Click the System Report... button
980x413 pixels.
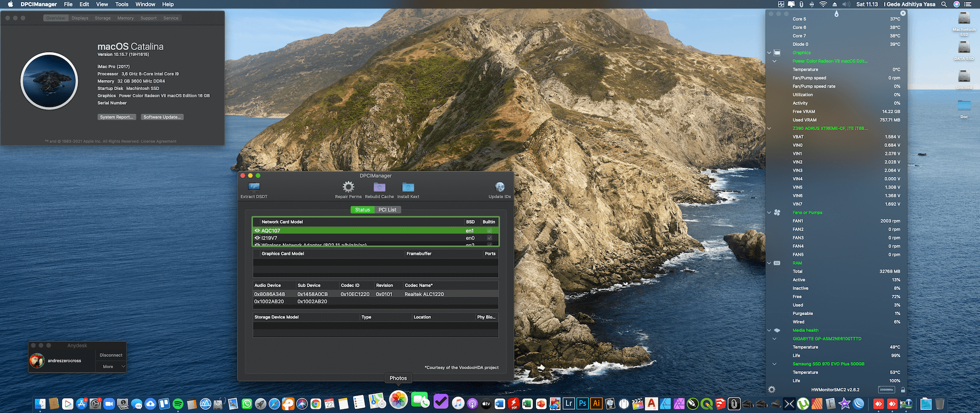[x=116, y=117]
